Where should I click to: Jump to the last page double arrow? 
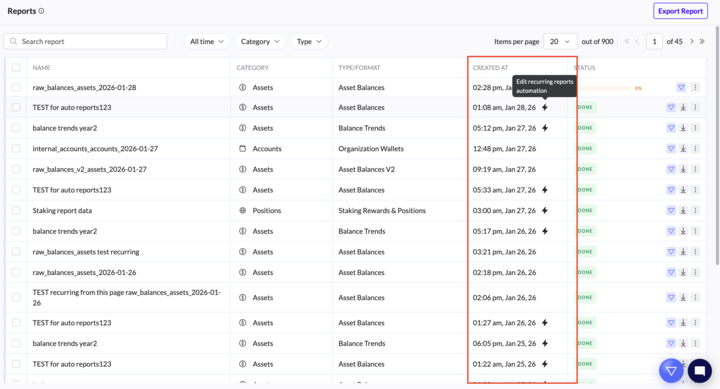click(x=702, y=41)
